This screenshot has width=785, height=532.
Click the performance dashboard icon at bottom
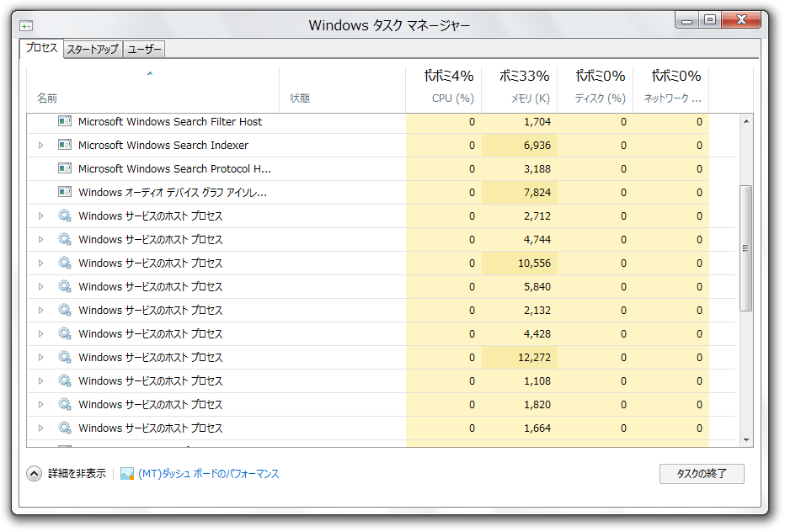point(127,474)
